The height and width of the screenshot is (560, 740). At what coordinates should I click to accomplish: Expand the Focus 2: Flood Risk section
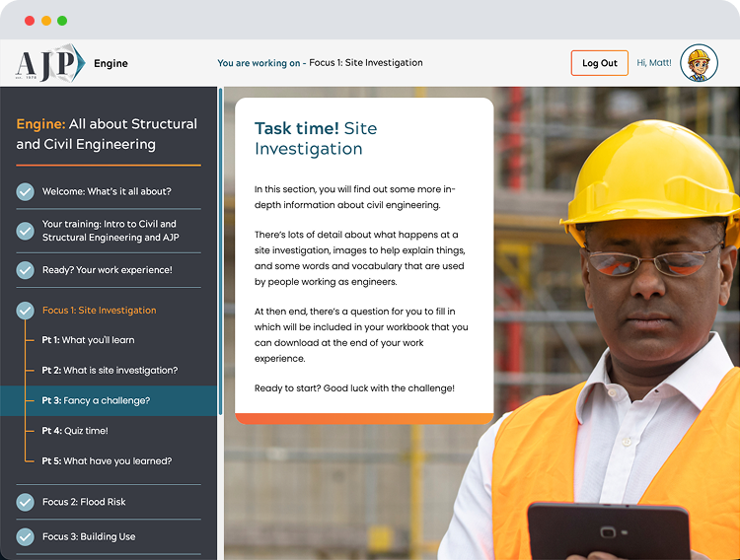(84, 502)
